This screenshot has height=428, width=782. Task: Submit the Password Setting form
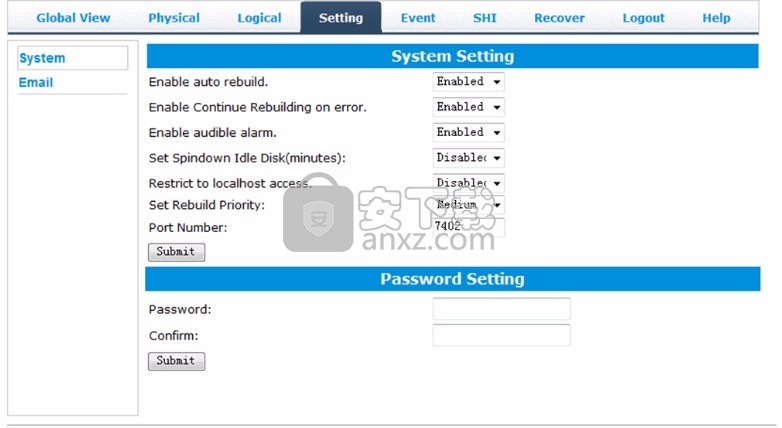coord(176,361)
